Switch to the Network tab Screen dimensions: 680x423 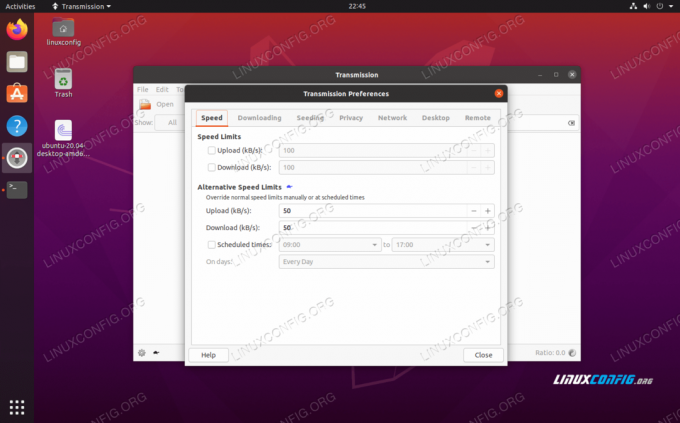point(392,118)
